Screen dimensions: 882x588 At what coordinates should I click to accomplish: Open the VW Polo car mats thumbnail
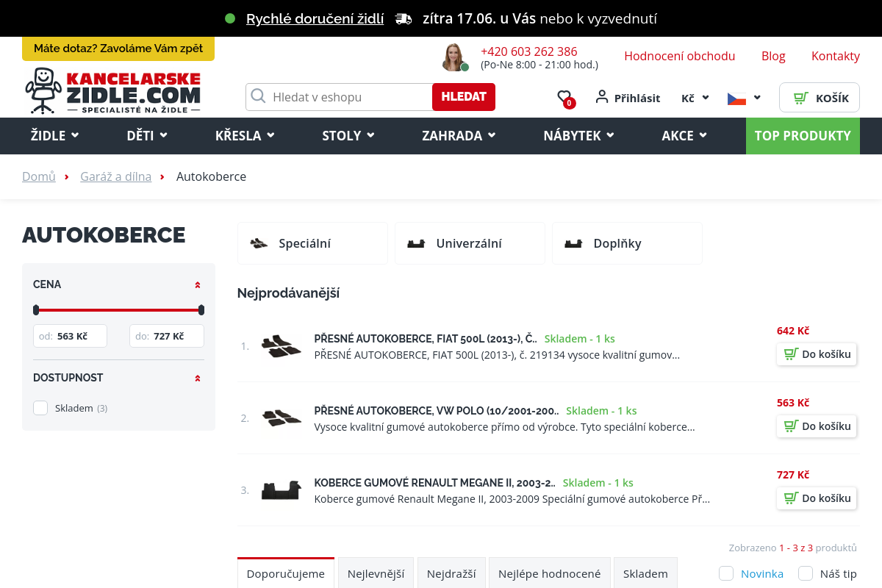[282, 418]
